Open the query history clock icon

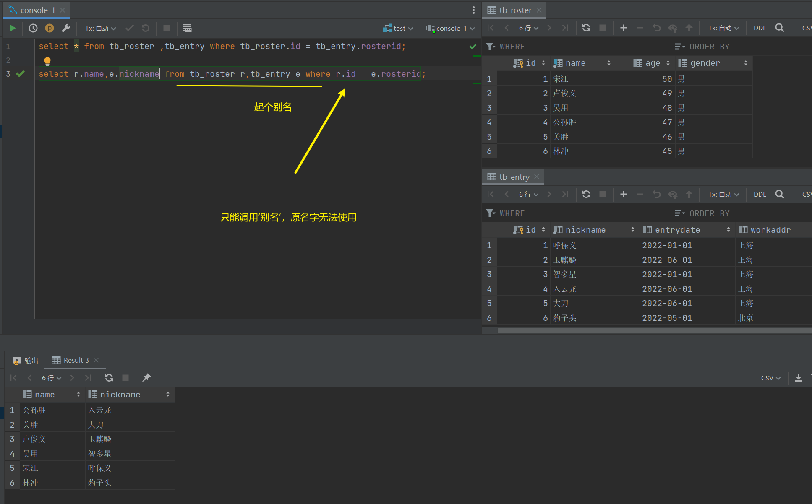tap(33, 28)
